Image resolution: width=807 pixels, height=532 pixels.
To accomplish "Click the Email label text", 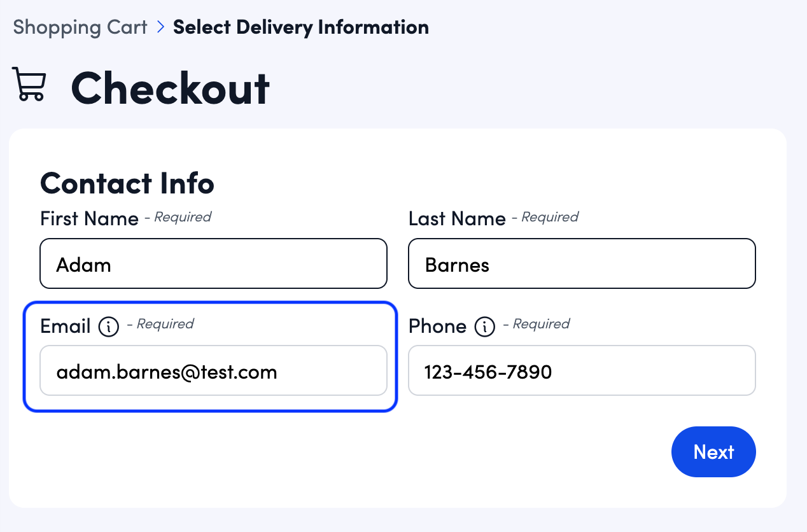I will (66, 326).
